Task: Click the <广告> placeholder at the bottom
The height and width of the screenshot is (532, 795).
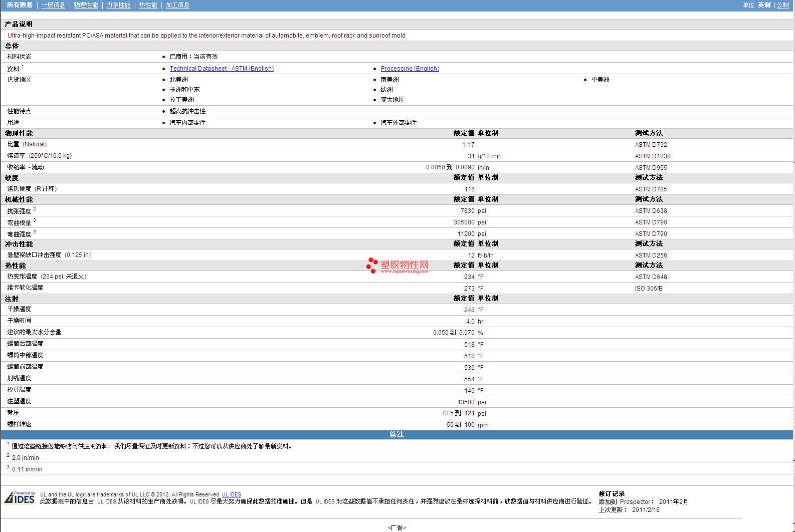Action: point(396,527)
